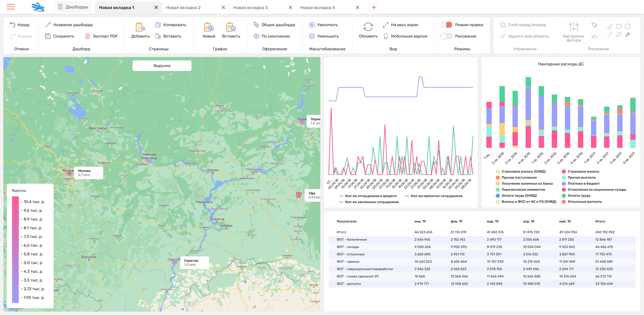
Task: Click the Назад button
Action: [19, 25]
